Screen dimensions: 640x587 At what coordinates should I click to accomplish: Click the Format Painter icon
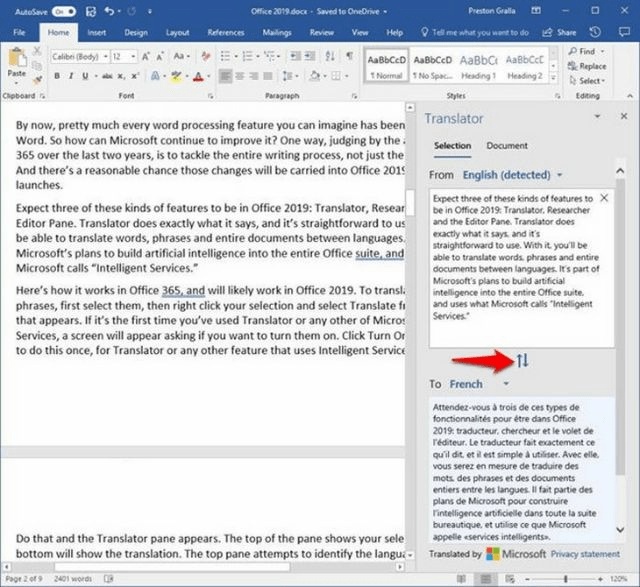[37, 80]
